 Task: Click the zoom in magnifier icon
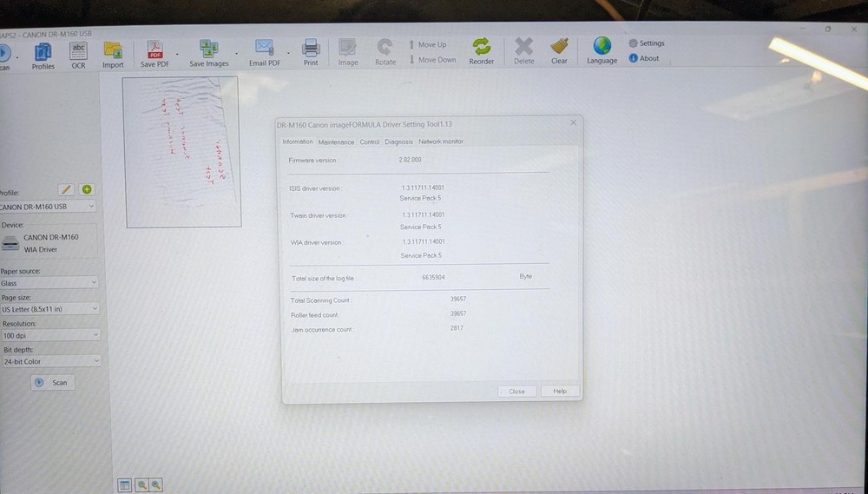click(156, 485)
